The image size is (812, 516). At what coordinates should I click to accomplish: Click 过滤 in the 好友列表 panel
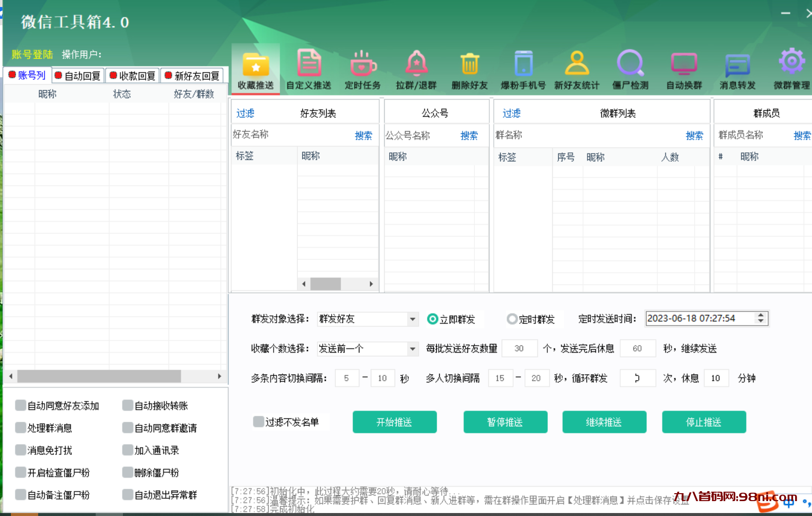pyautogui.click(x=245, y=113)
